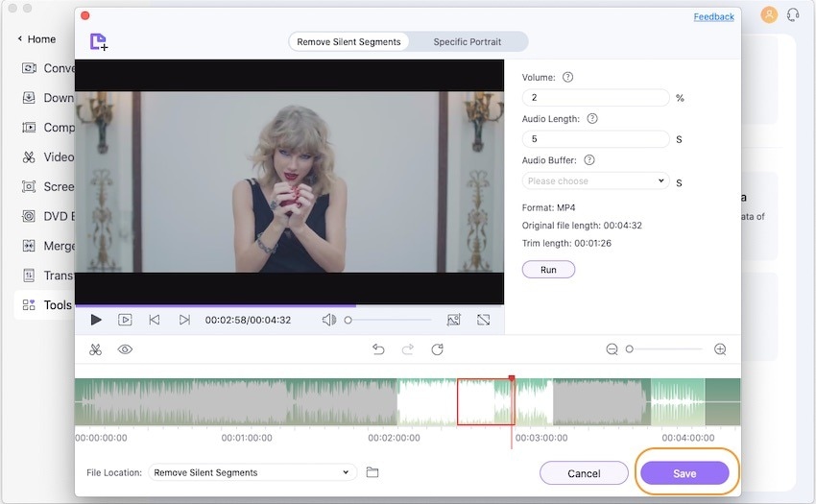Viewport: 816px width, 504px height.
Task: Open the Converter sidebar item
Action: 48,68
